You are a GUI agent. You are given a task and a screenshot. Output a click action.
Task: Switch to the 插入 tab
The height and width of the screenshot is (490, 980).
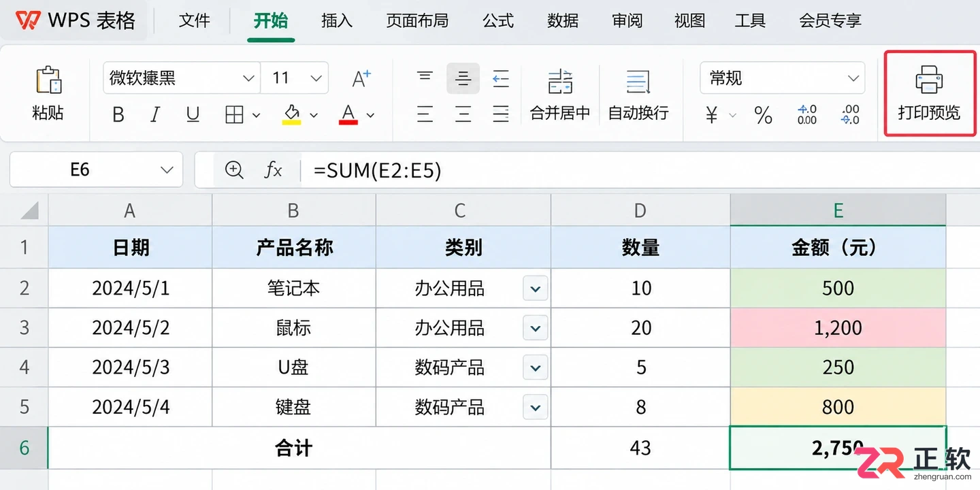(x=337, y=20)
